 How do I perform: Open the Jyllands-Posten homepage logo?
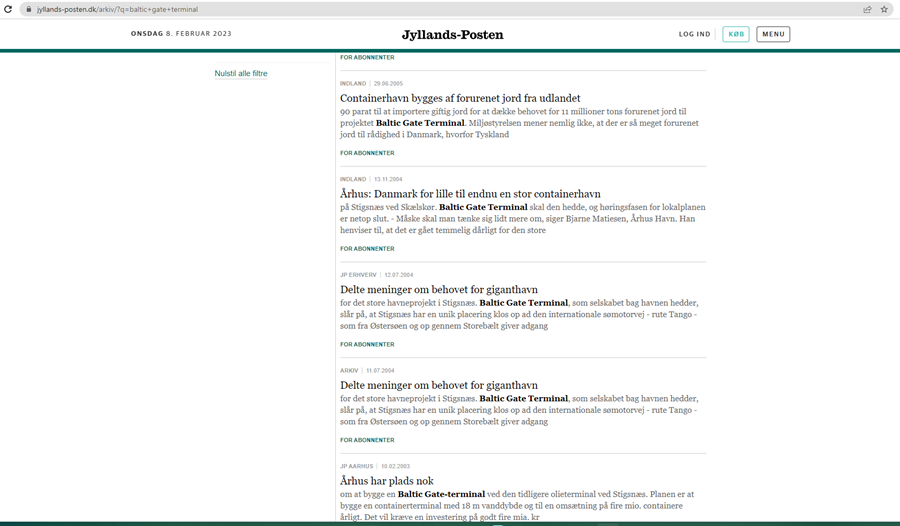click(452, 35)
